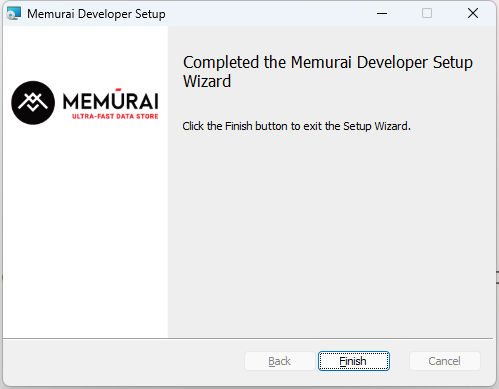Click the empty gray area under the instructions
This screenshot has width=499, height=389.
332,233
